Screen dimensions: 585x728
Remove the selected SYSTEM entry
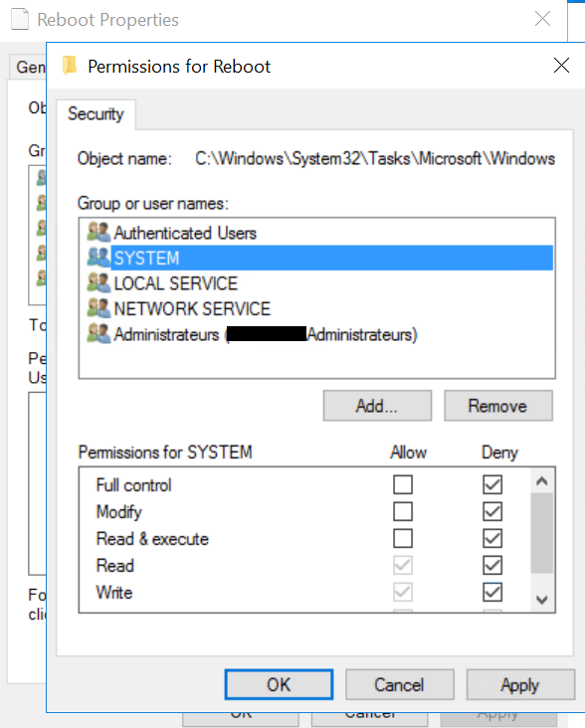[498, 406]
